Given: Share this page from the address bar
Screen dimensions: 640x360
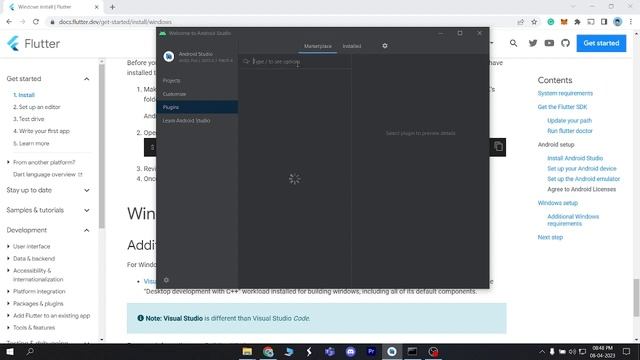Looking at the screenshot, I should (x=520, y=22).
